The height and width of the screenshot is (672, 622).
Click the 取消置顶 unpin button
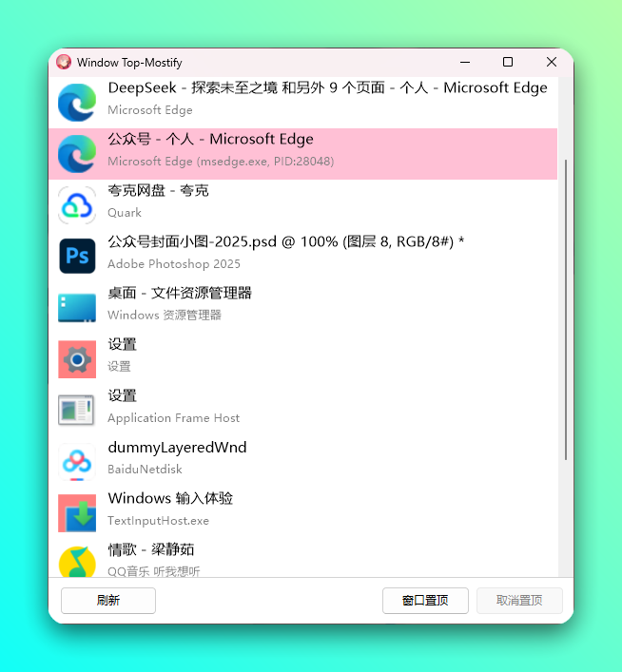click(519, 601)
